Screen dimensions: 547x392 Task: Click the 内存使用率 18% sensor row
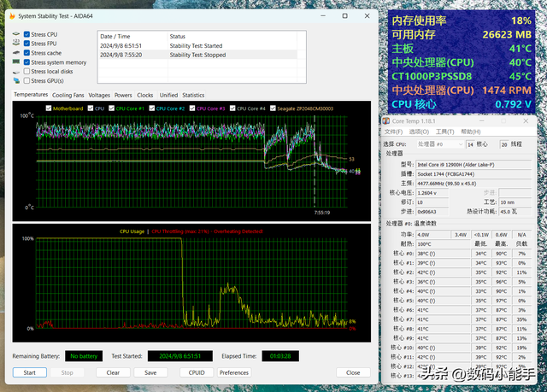(x=462, y=20)
